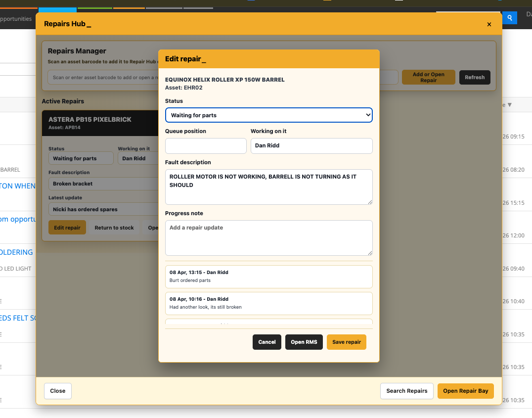Click Return to stock on Astera card

[114, 228]
